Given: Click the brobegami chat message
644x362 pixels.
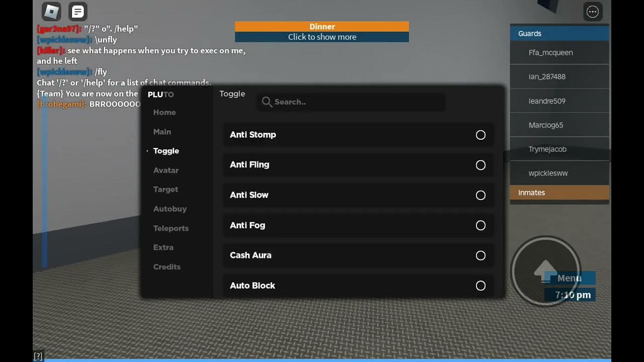Looking at the screenshot, I should pos(89,104).
